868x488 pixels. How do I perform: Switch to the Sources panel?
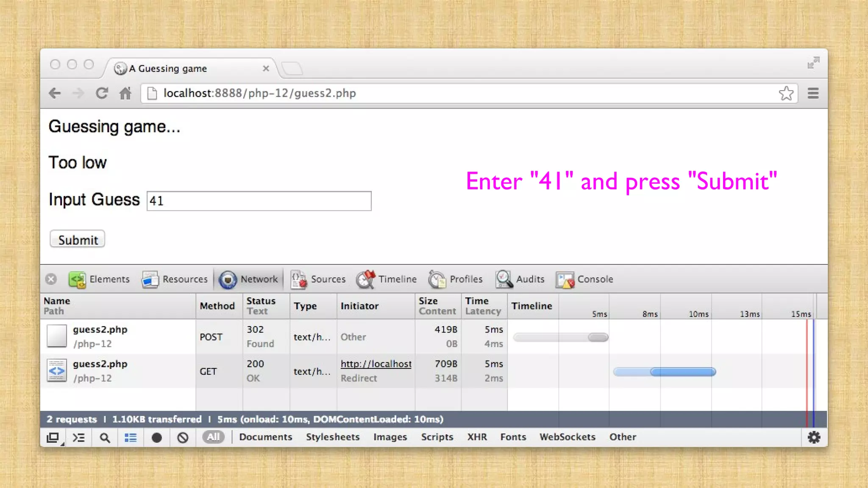pyautogui.click(x=318, y=279)
